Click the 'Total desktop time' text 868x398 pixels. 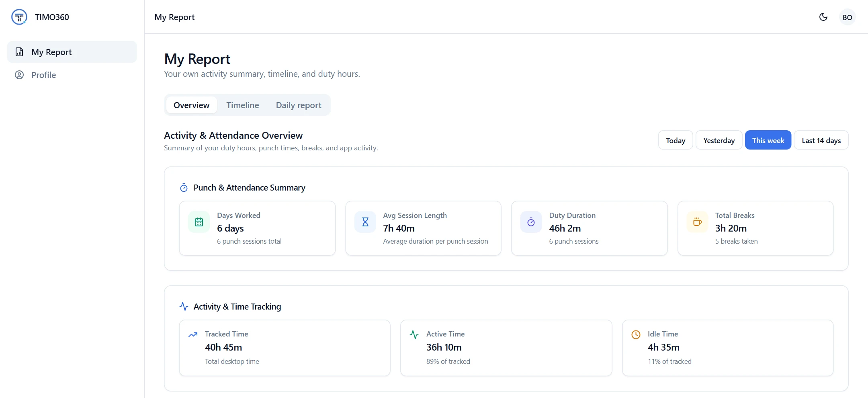coord(232,361)
